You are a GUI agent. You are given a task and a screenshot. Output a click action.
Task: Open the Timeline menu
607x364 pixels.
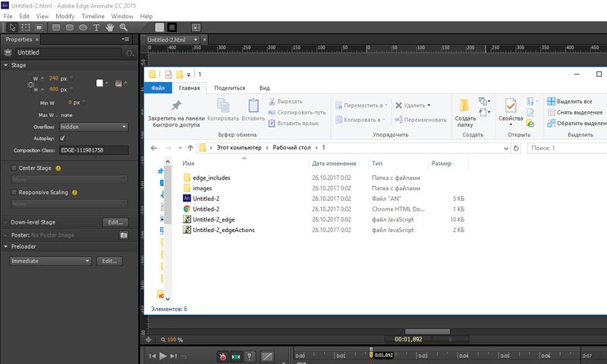[93, 16]
